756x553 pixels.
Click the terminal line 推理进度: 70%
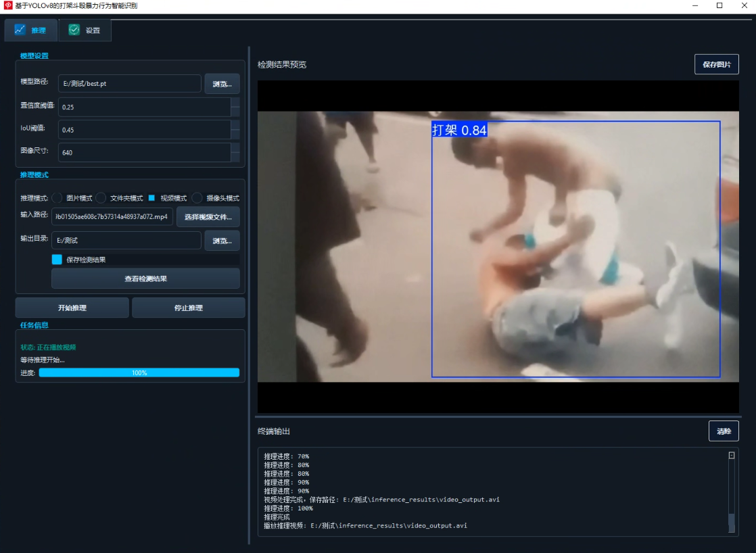[287, 456]
